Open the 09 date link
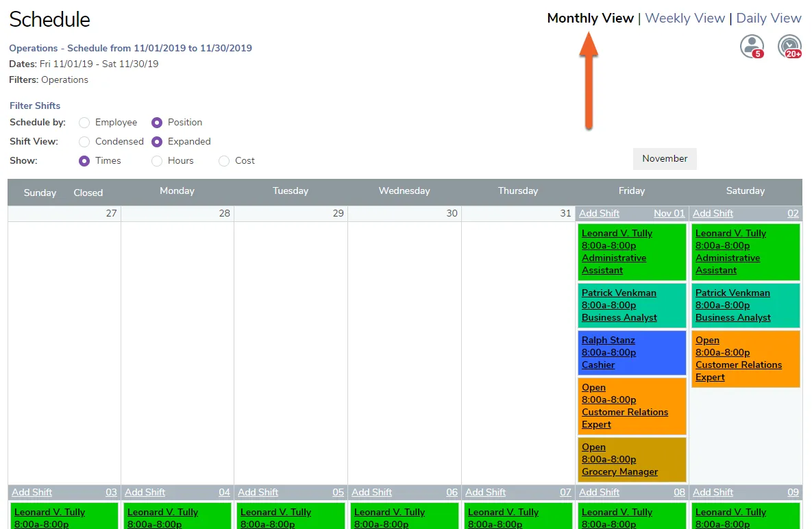This screenshot has height=529, width=812. tap(793, 492)
